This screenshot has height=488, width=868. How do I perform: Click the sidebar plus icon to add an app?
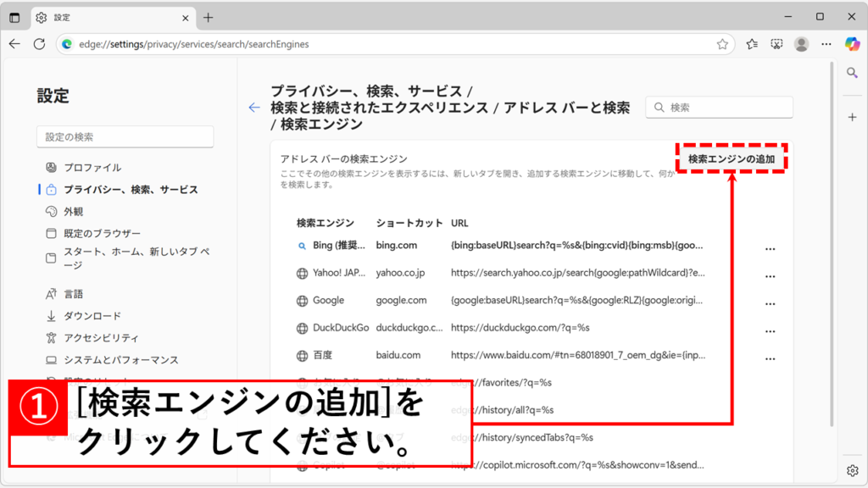tap(852, 117)
